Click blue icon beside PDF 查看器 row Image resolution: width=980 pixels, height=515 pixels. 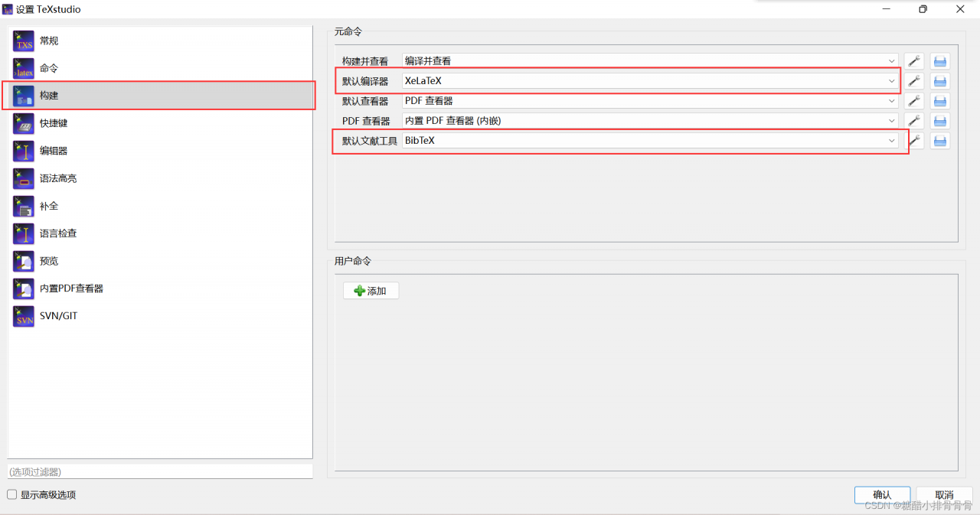click(x=940, y=121)
